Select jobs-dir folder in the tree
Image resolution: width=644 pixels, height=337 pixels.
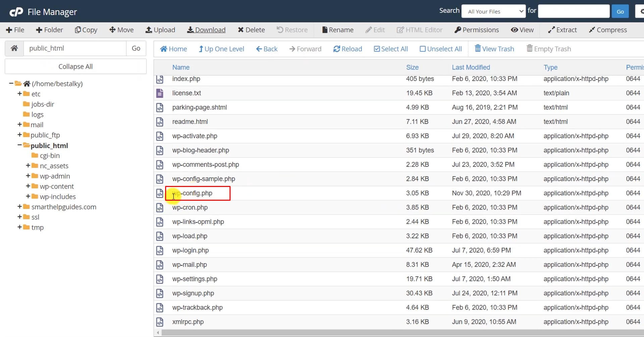coord(42,104)
